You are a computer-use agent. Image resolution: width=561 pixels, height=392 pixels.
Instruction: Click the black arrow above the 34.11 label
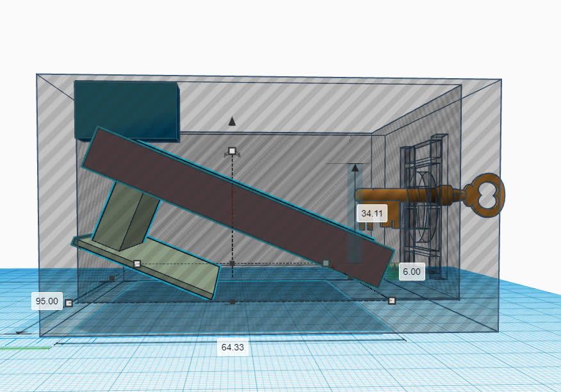pyautogui.click(x=355, y=168)
